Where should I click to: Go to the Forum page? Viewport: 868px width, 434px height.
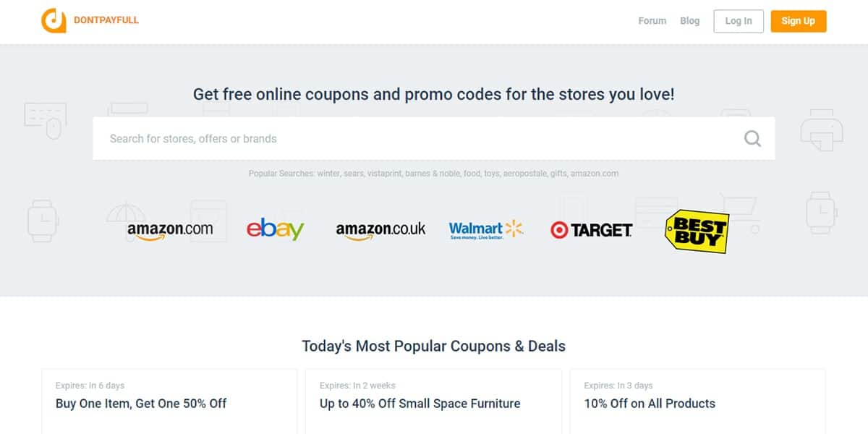652,21
